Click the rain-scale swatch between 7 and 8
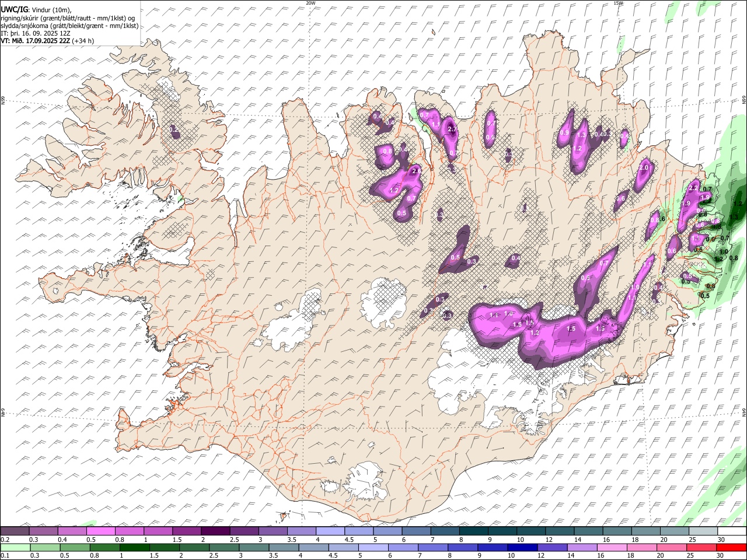This screenshot has width=747, height=560. coord(433,547)
